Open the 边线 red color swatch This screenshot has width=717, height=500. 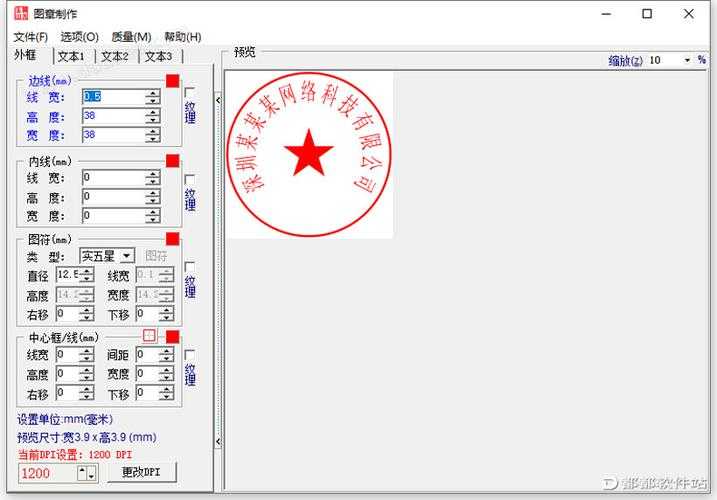[172, 80]
